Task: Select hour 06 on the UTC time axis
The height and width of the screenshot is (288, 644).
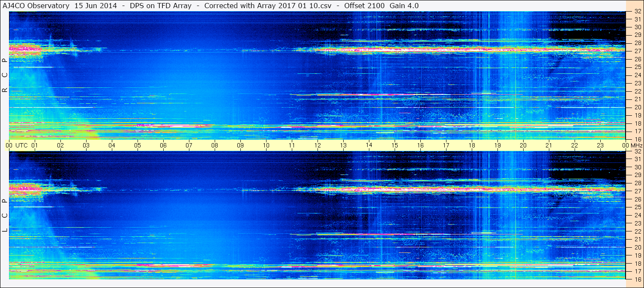Action: (x=163, y=145)
